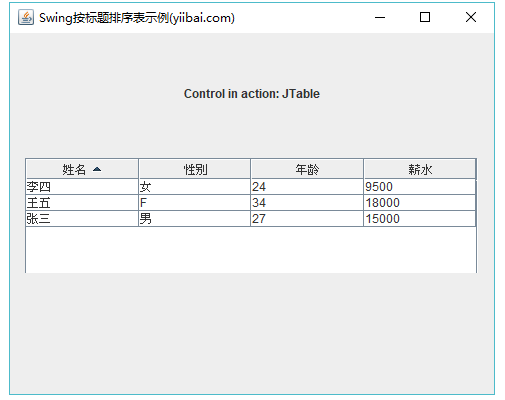Click the Control in action: JTable label
Viewport: 505px width, 400px height.
pos(252,94)
